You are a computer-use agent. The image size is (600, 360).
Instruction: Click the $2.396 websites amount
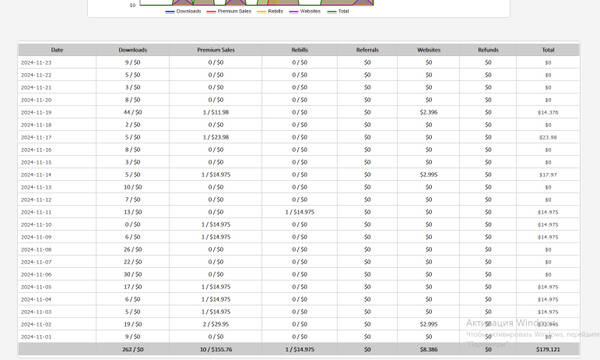[x=429, y=112]
